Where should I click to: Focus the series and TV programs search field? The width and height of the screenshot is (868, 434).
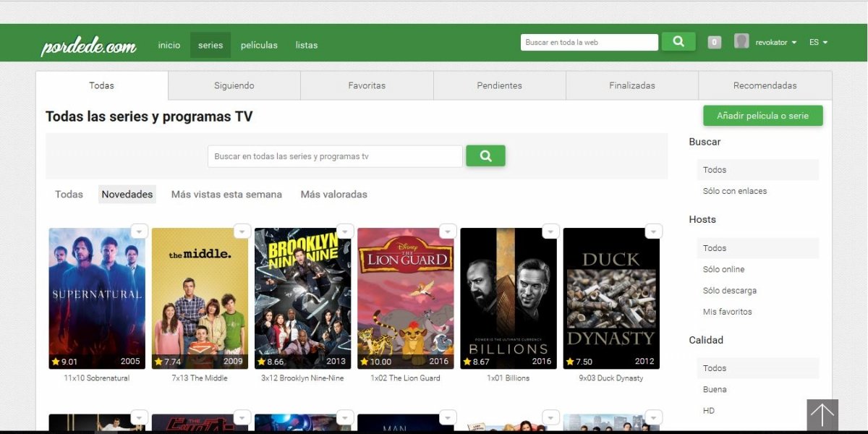click(335, 156)
